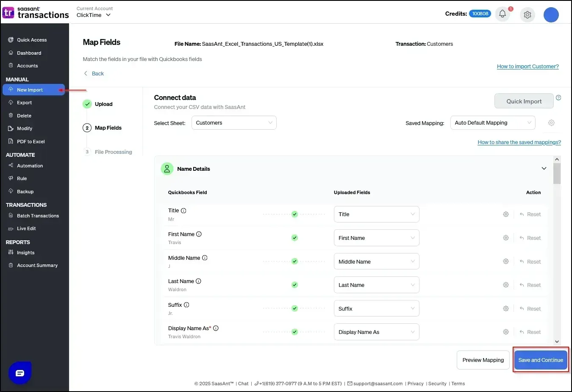The width and height of the screenshot is (572, 392).
Task: Open Account Summary in the sidebar
Action: point(37,265)
